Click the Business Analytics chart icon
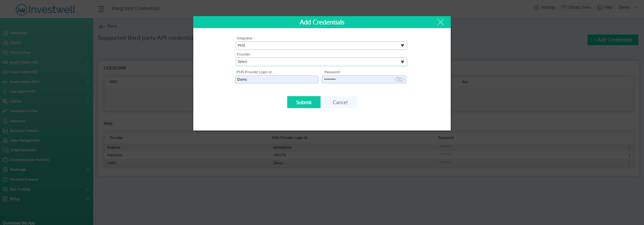 pyautogui.click(x=5, y=131)
